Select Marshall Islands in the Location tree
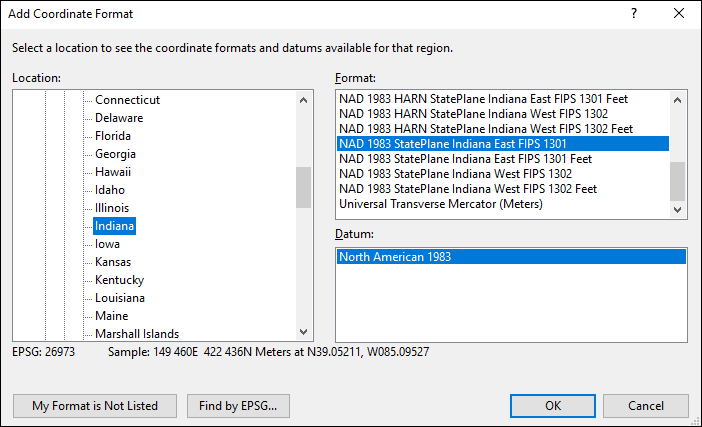 click(137, 334)
